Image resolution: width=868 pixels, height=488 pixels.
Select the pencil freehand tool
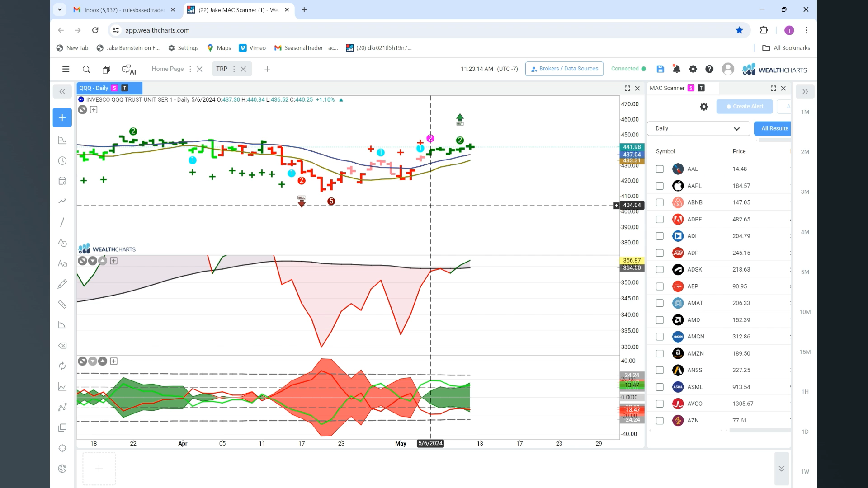click(x=62, y=284)
